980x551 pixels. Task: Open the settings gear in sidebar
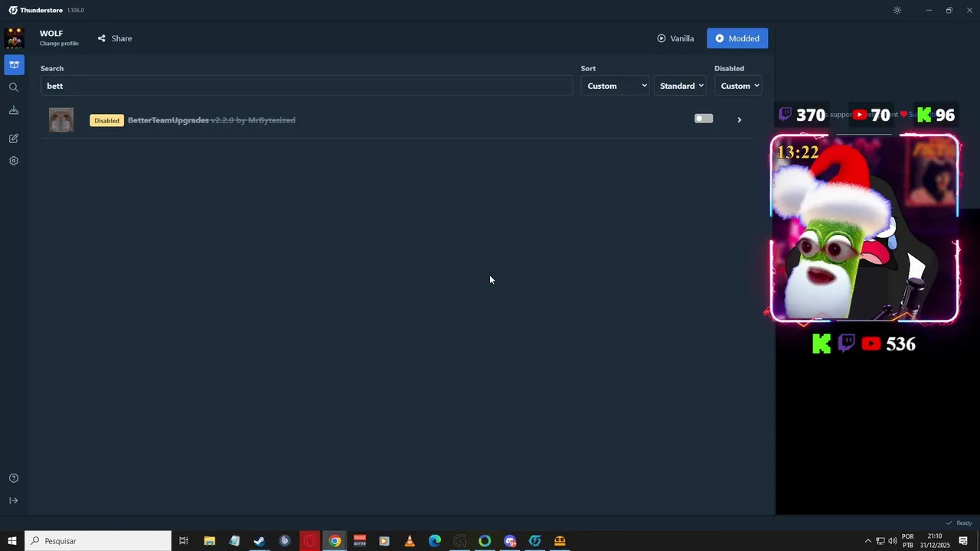coord(14,161)
